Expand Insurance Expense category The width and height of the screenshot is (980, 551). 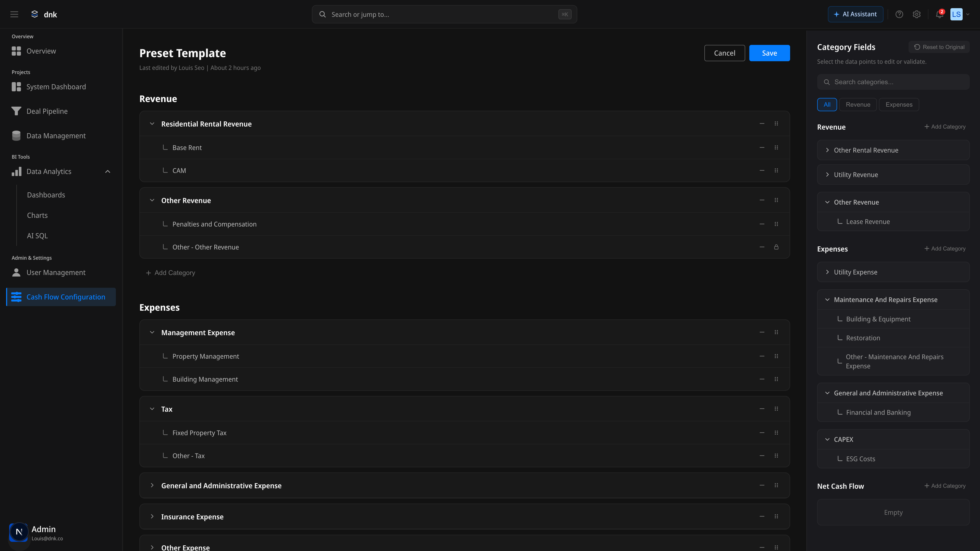152,516
